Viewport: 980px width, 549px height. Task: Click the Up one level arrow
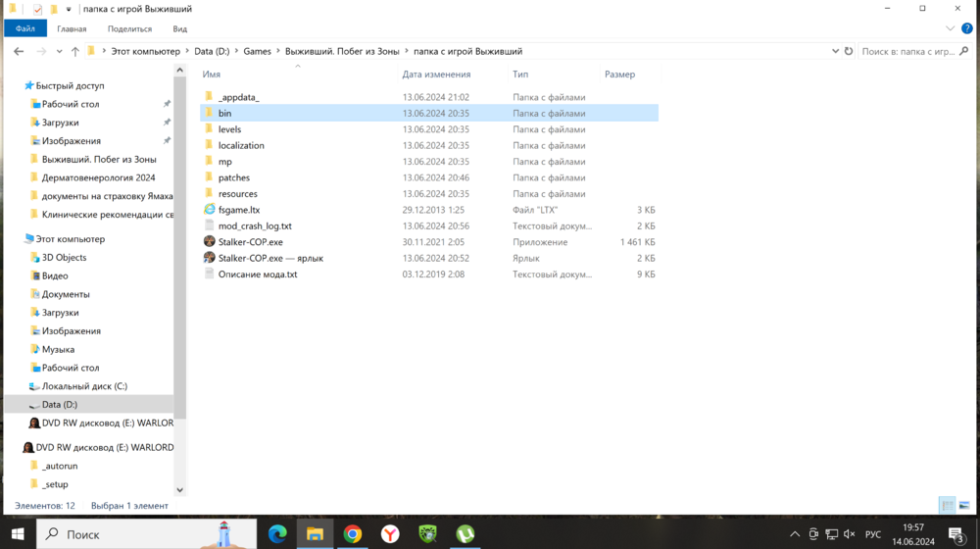[74, 51]
